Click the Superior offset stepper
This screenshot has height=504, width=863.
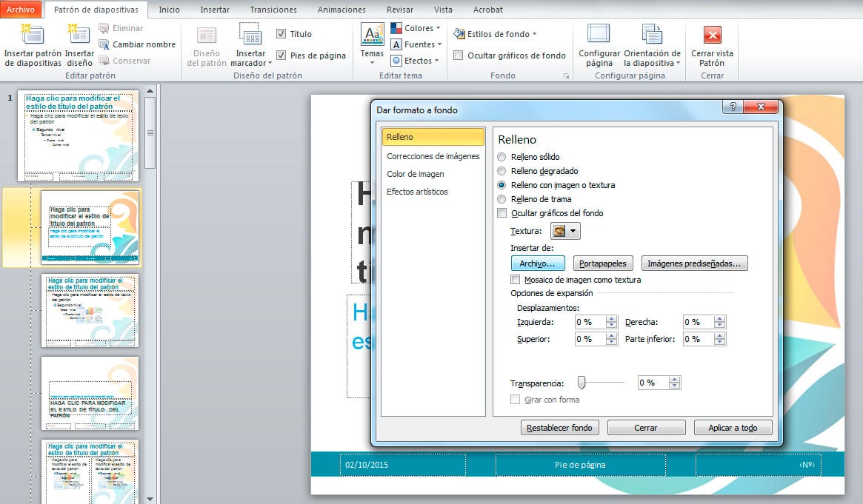pos(611,339)
